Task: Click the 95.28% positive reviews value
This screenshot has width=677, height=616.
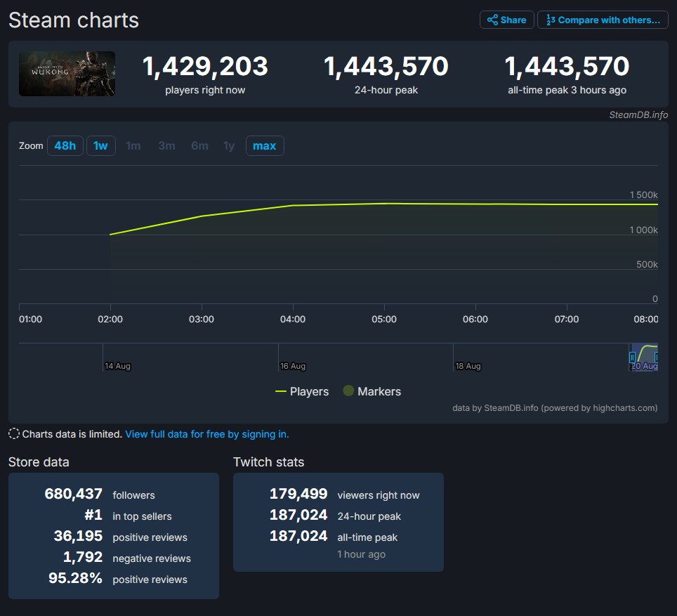Action: [75, 578]
